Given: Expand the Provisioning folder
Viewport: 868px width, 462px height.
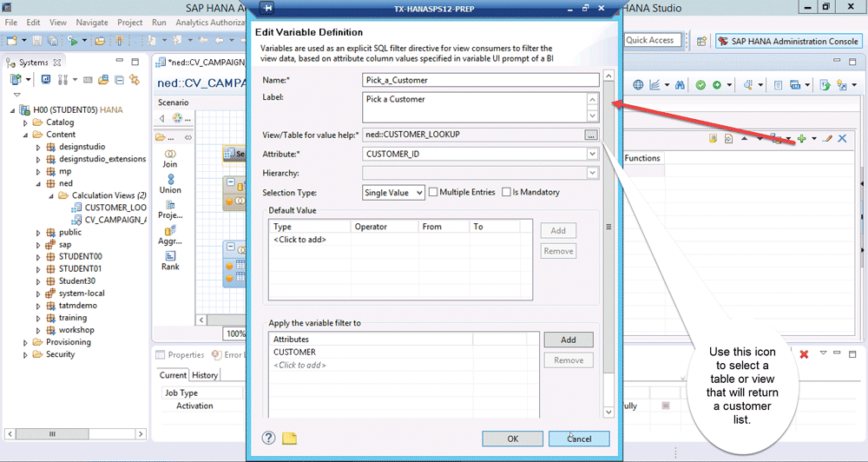Looking at the screenshot, I should click(x=25, y=342).
